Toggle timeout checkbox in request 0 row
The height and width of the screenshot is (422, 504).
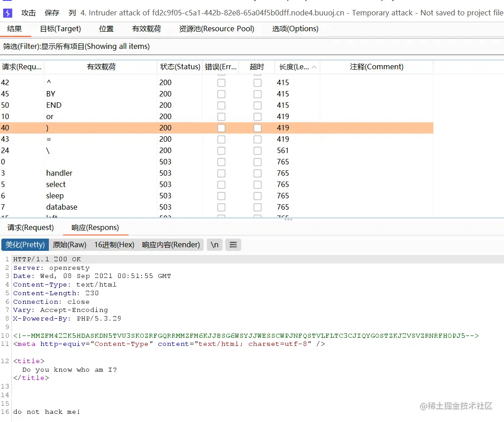click(257, 162)
